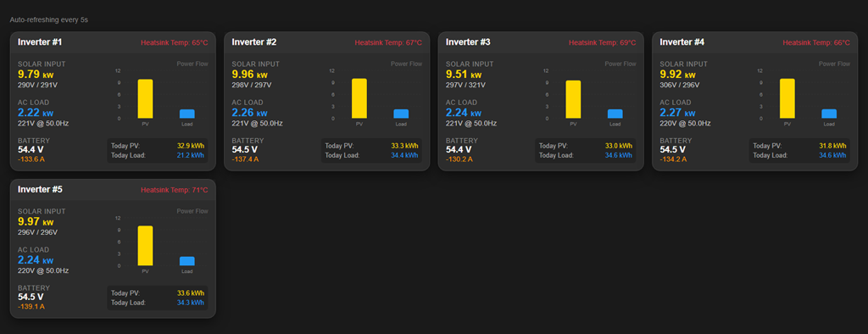Click Inverter #3's 2.24 kW AC load

click(x=464, y=113)
